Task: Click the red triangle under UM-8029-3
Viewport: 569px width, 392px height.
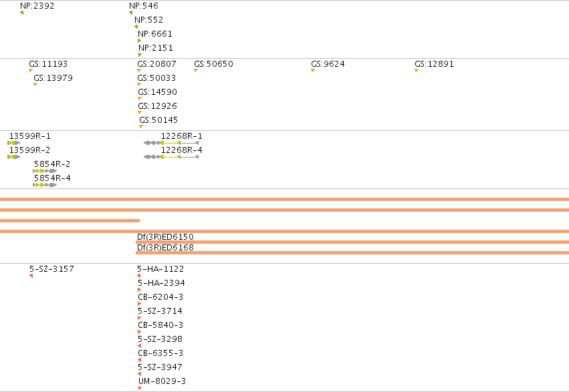Action: [140, 388]
